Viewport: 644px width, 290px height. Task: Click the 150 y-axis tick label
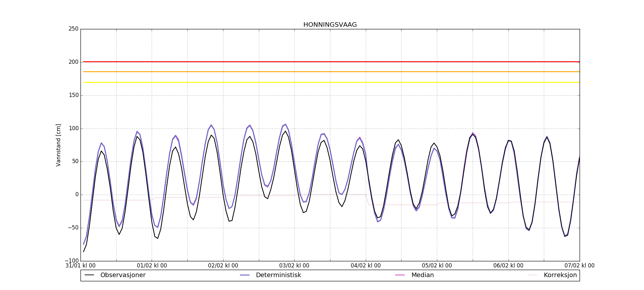[x=73, y=95]
